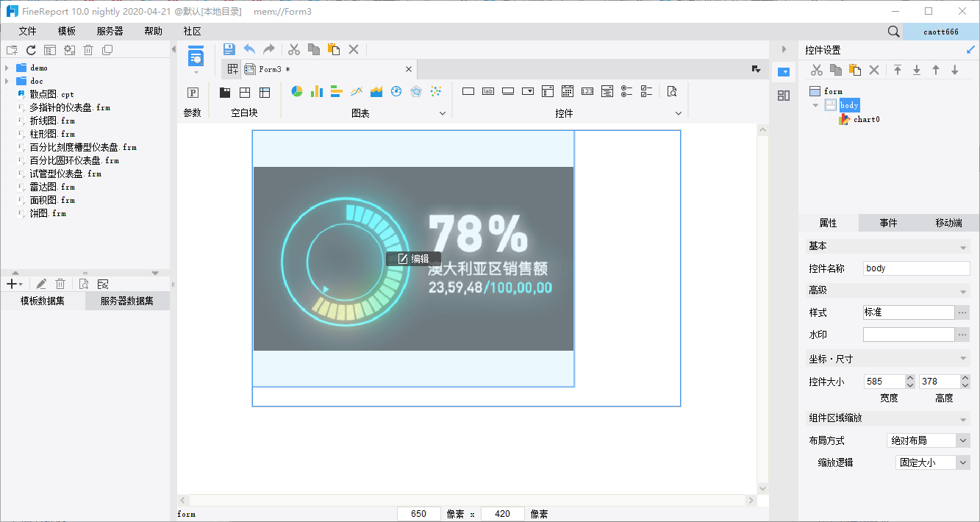Insert a radio button group widget
The width and height of the screenshot is (980, 522).
627,92
